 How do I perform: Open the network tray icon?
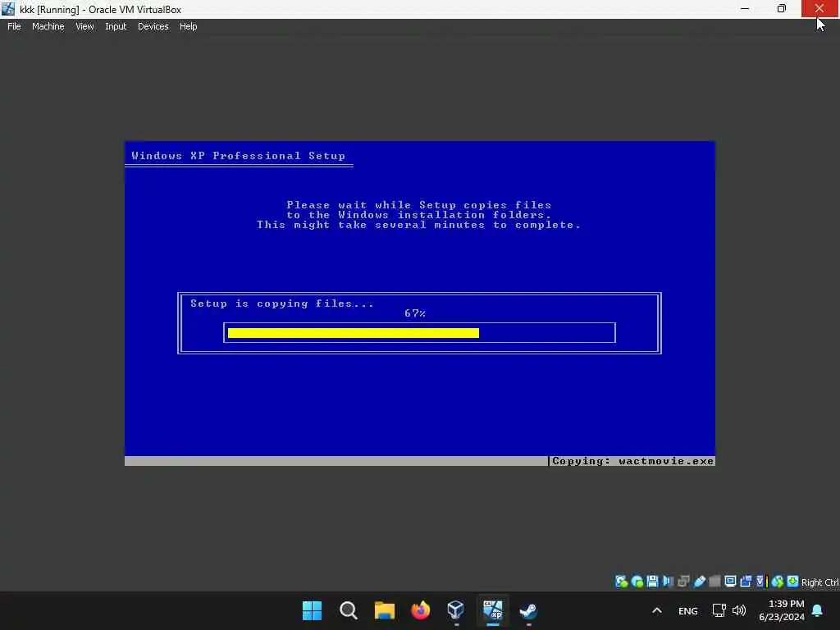(719, 610)
